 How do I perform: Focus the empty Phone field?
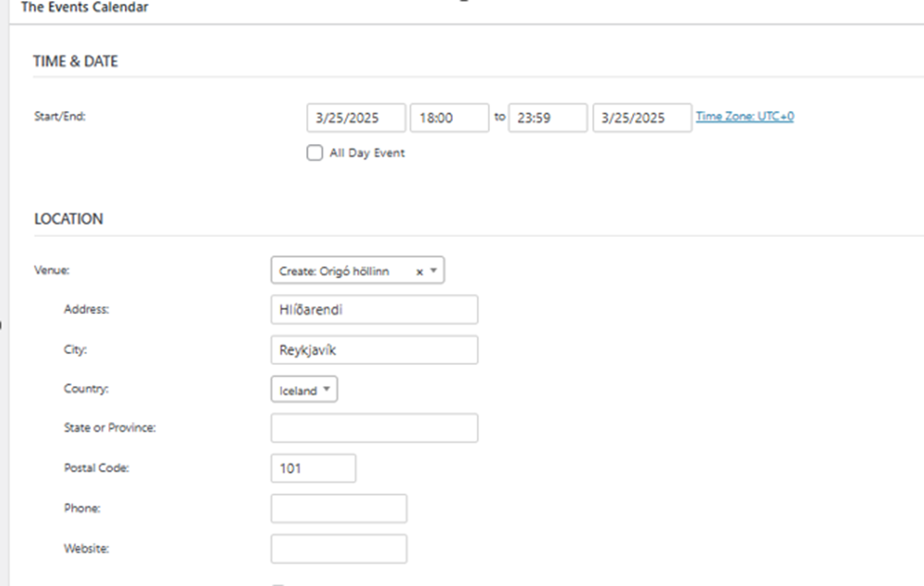coord(338,508)
